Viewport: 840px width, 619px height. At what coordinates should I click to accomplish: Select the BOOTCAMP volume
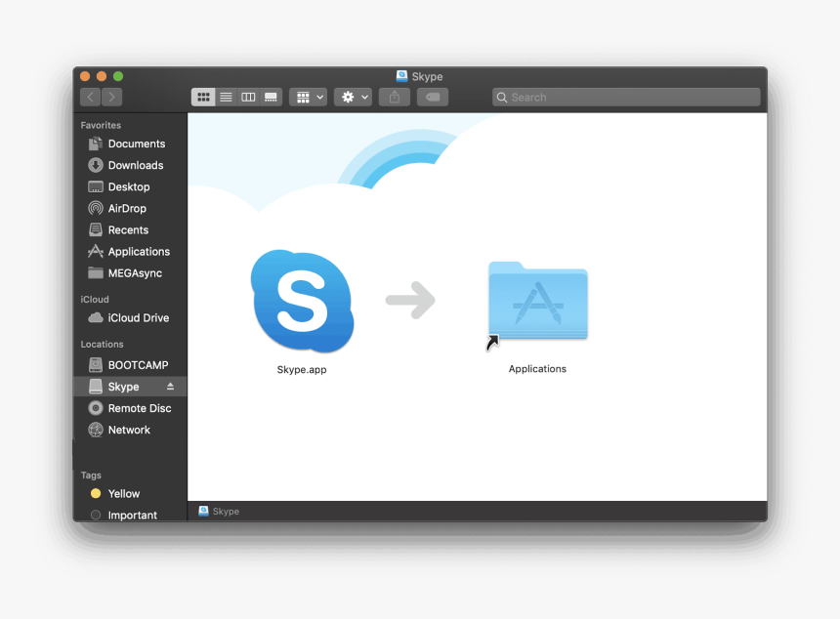pyautogui.click(x=130, y=364)
